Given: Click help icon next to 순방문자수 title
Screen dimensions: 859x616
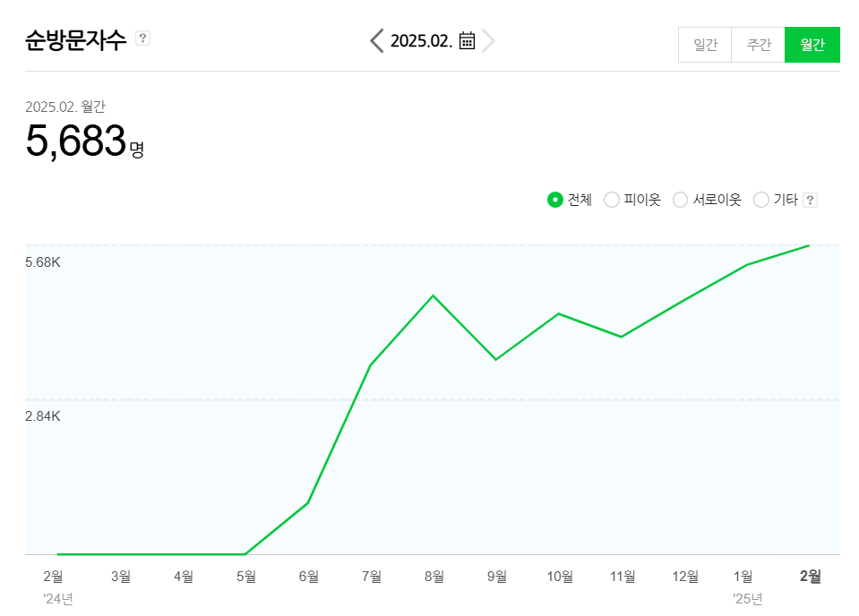Looking at the screenshot, I should click(142, 38).
